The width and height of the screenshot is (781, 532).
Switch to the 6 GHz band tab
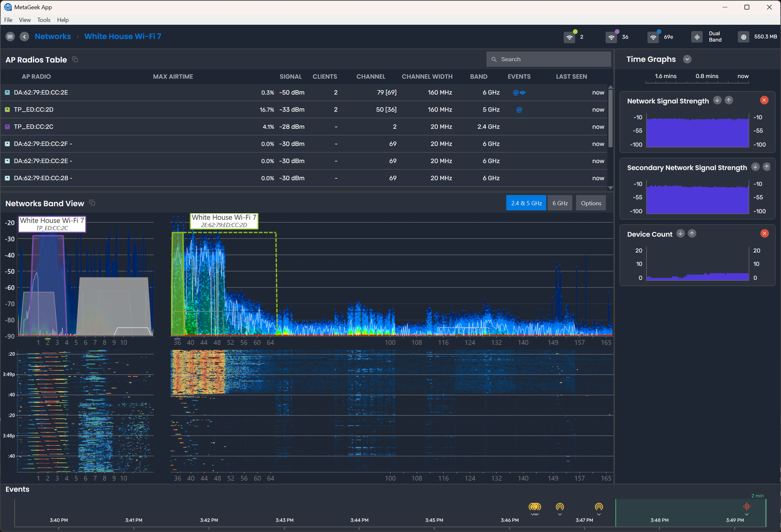point(560,203)
